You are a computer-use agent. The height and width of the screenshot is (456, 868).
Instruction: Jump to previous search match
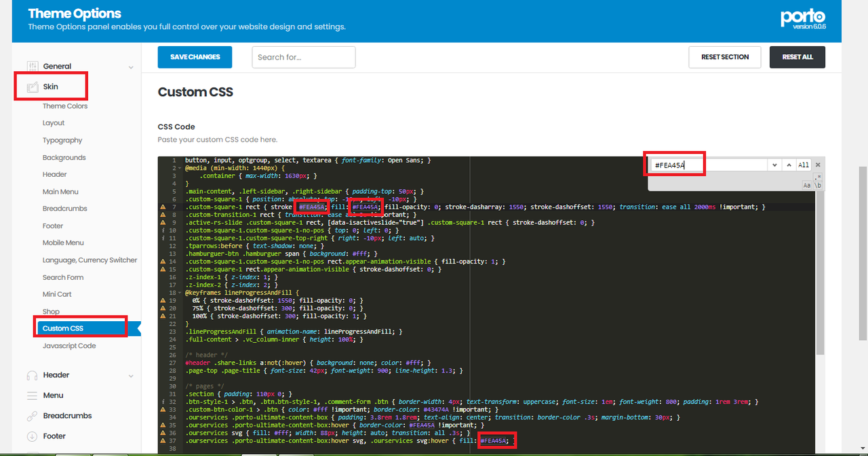(x=789, y=165)
